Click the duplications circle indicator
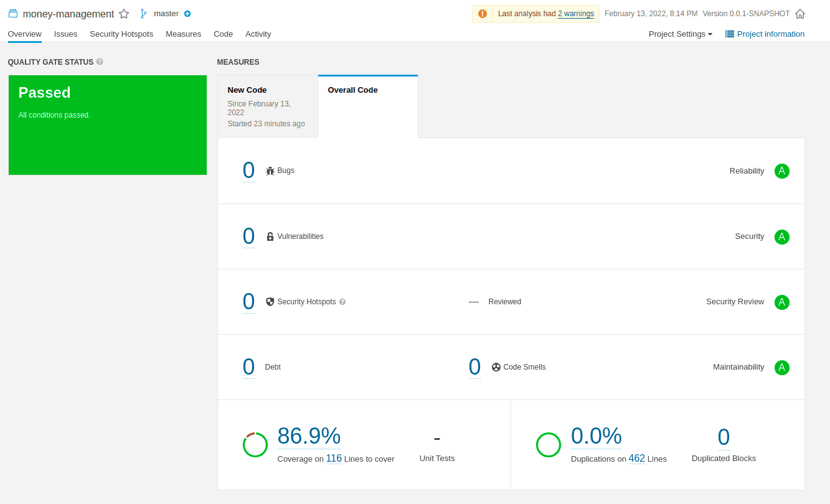830x504 pixels. (549, 445)
